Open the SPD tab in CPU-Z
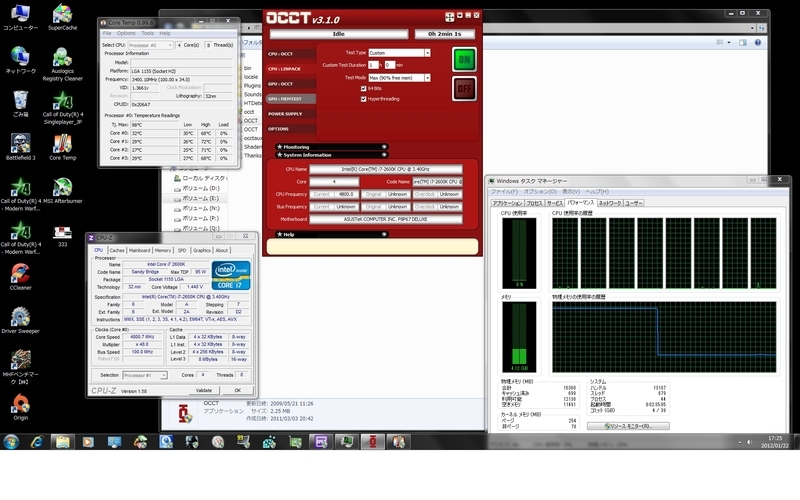 tap(182, 251)
